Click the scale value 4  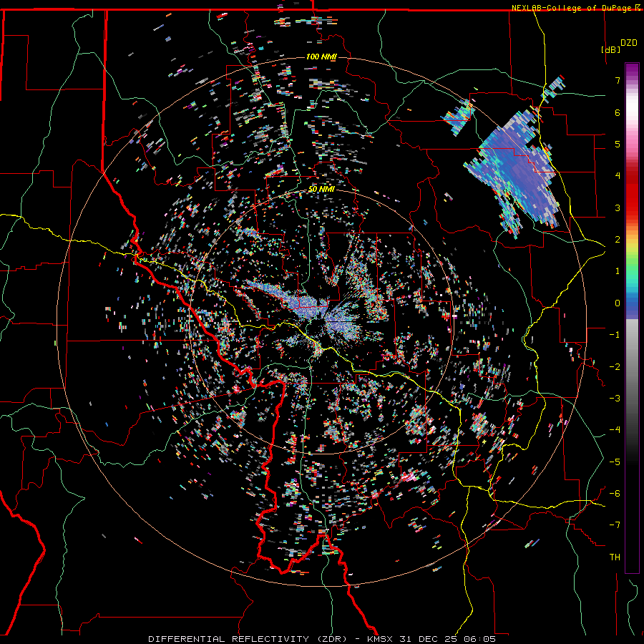(x=618, y=176)
